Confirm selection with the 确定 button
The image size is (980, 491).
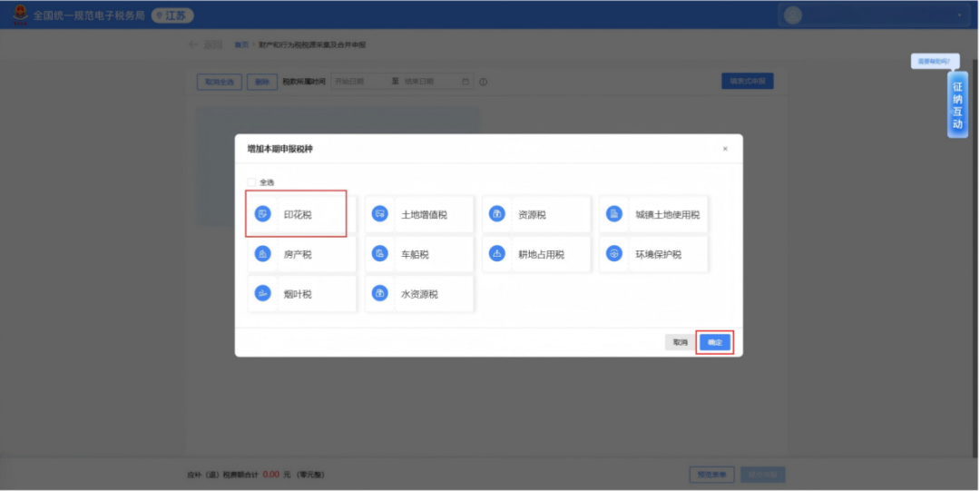(x=714, y=342)
